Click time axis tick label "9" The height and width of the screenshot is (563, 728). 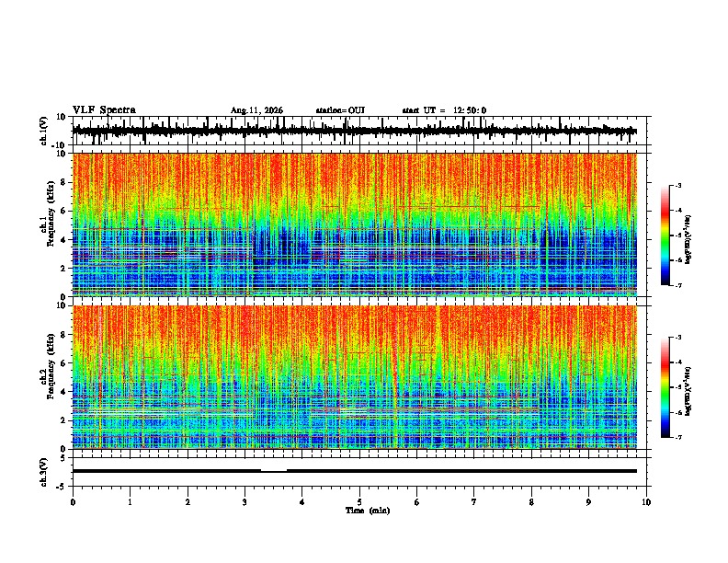(x=588, y=502)
